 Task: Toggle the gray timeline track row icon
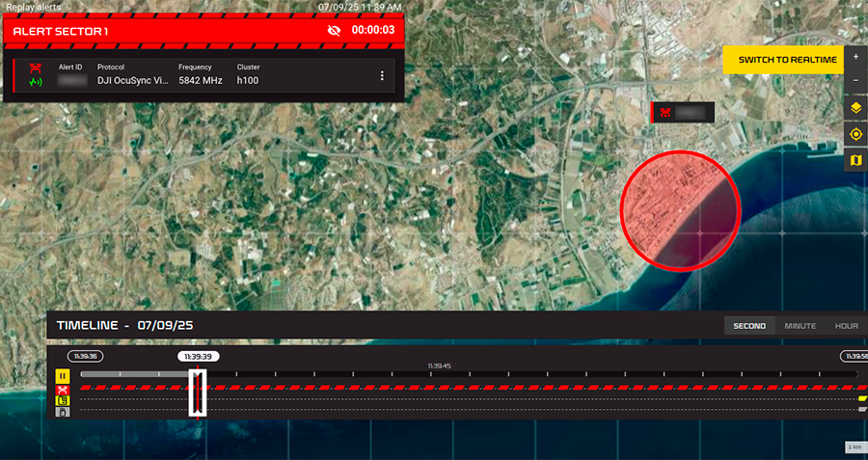point(62,412)
